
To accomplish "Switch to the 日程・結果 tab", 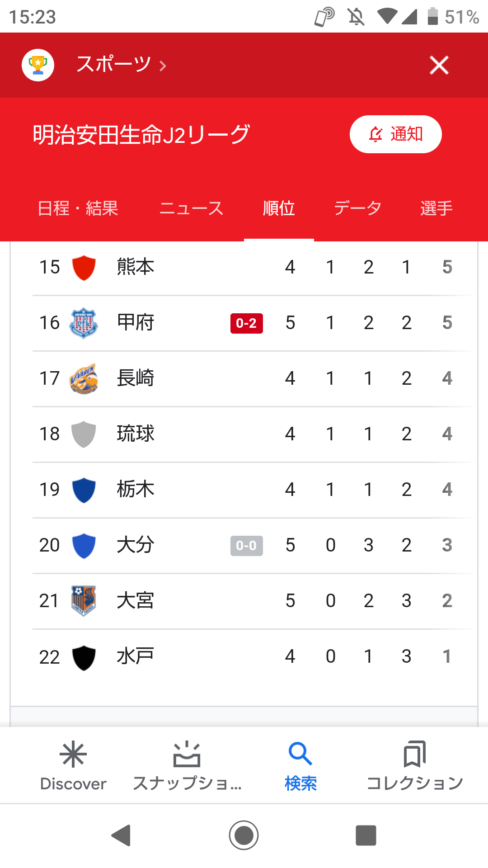I will click(78, 208).
